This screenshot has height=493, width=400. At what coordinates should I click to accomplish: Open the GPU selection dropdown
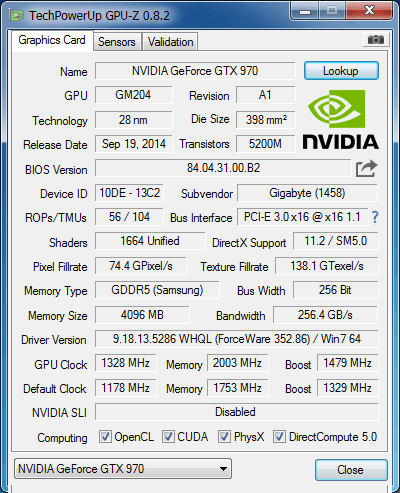pyautogui.click(x=123, y=469)
